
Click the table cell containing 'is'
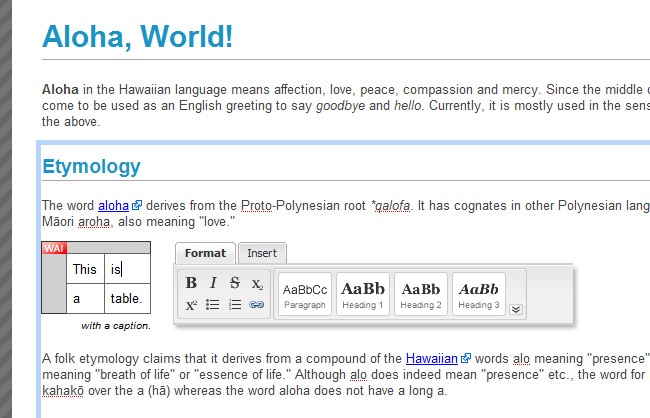[x=127, y=269]
